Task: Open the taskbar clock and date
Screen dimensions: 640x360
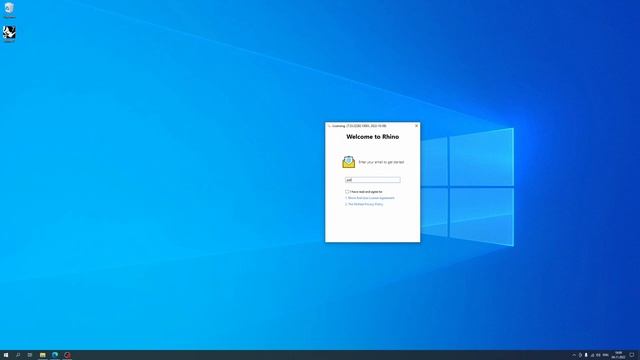Action: [618, 355]
